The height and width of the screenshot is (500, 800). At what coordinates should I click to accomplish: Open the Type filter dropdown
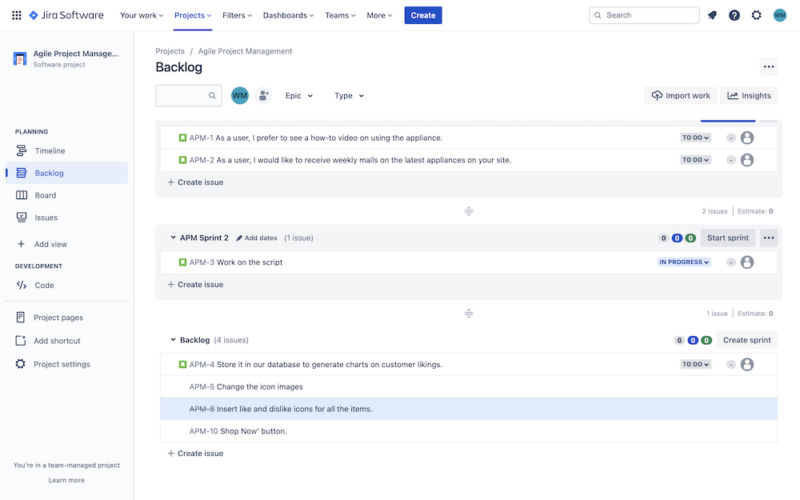(349, 95)
